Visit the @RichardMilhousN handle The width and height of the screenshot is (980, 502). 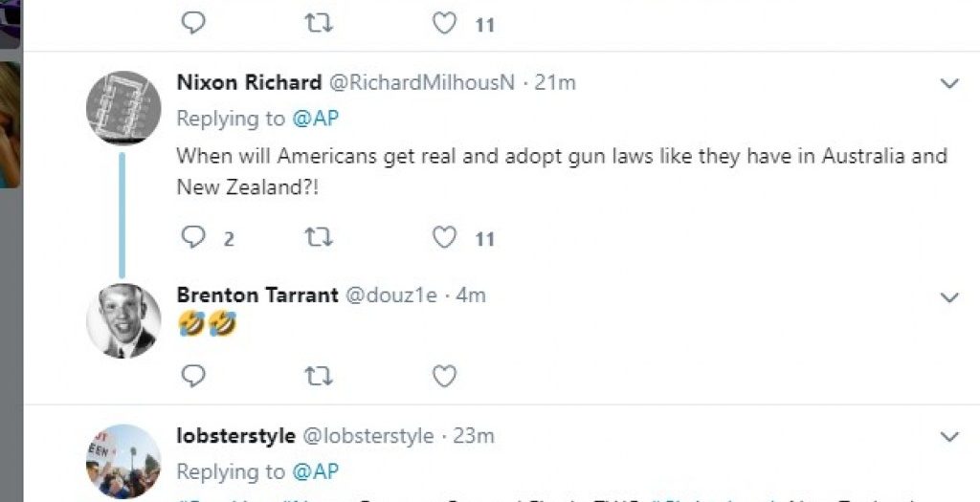[x=422, y=83]
